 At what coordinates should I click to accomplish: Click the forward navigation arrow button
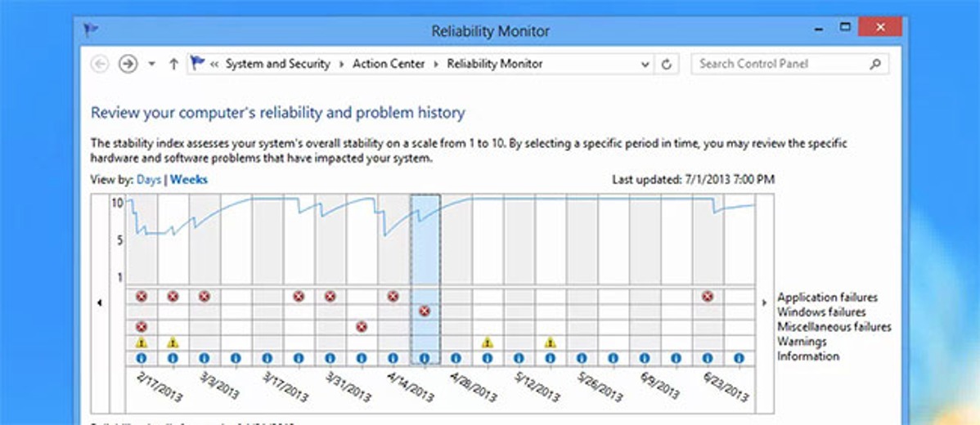[128, 64]
